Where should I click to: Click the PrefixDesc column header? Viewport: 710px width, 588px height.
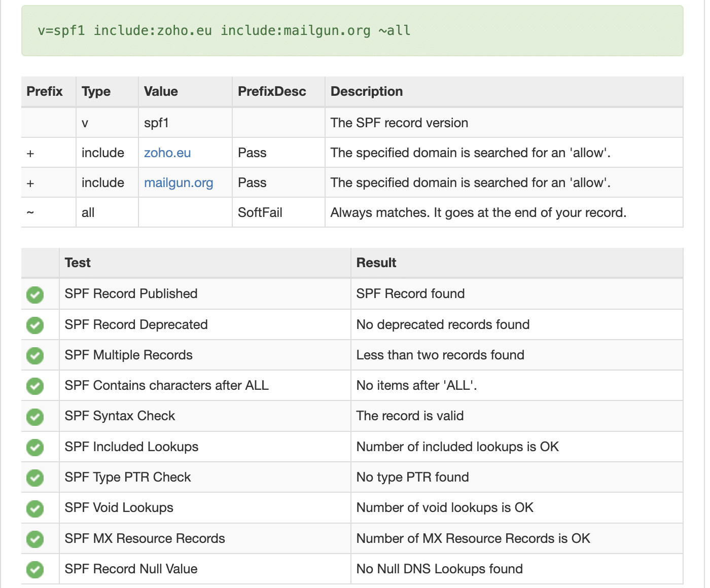pyautogui.click(x=272, y=91)
